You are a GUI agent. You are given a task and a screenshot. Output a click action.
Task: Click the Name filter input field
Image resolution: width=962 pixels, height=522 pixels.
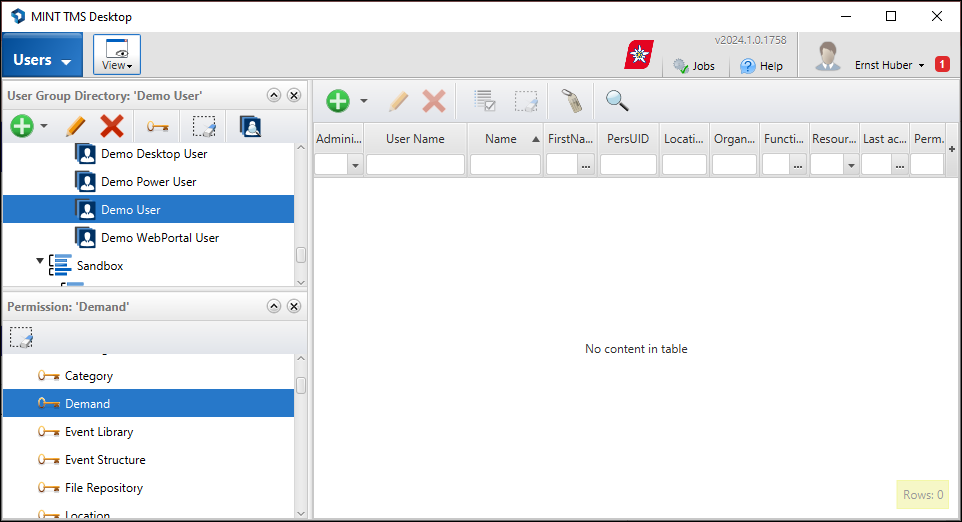click(x=506, y=165)
